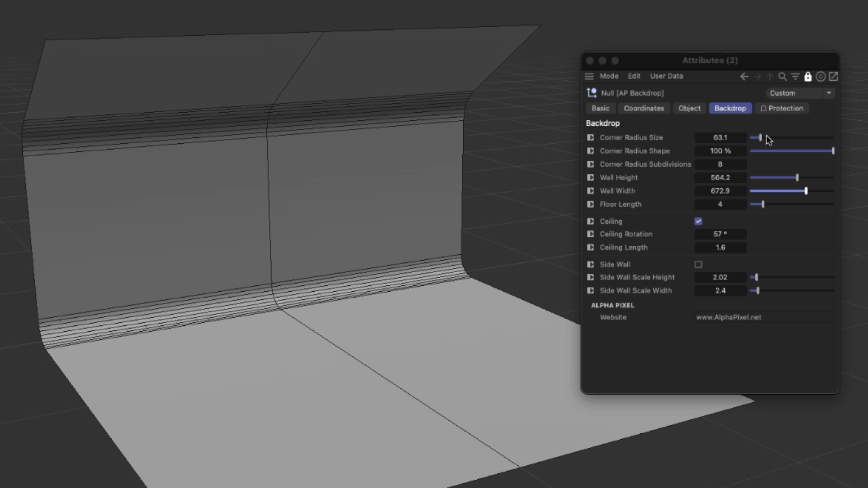Image resolution: width=868 pixels, height=488 pixels.
Task: Expand the Corner Radius Size parameter options
Action: click(x=590, y=137)
